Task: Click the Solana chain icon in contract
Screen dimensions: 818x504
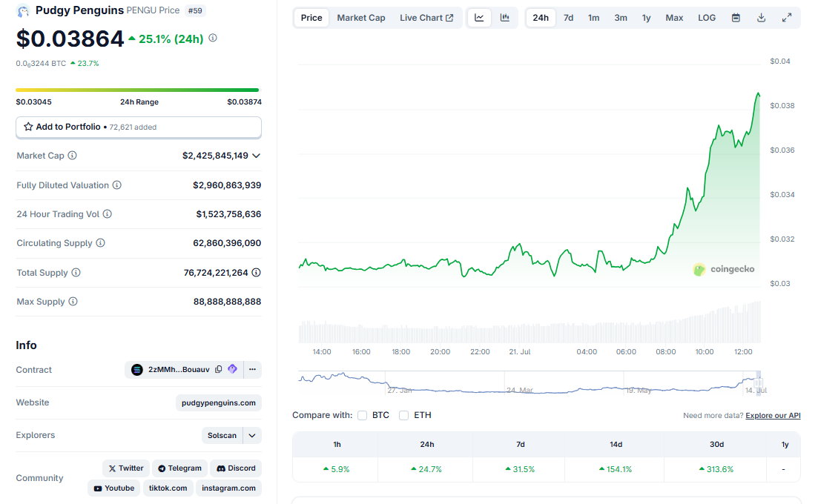Action: pos(137,370)
